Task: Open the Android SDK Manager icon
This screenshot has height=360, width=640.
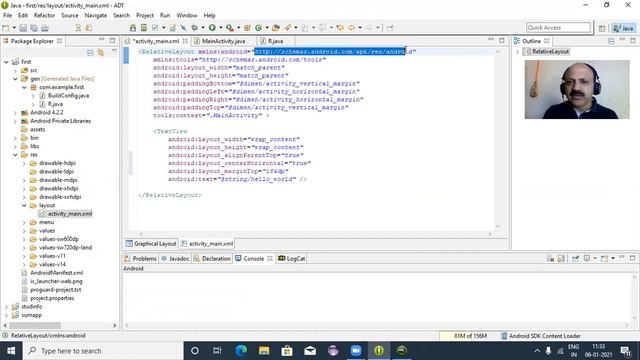Action: [133, 28]
